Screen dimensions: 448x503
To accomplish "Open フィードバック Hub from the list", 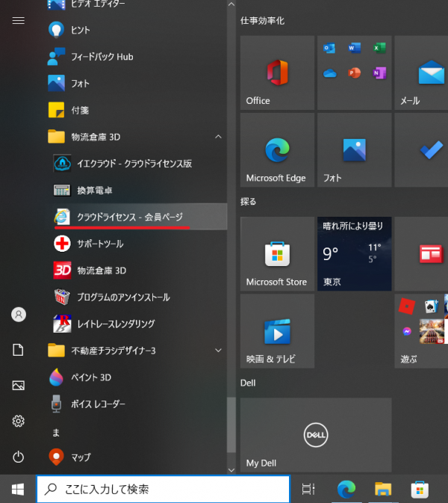I will click(102, 57).
